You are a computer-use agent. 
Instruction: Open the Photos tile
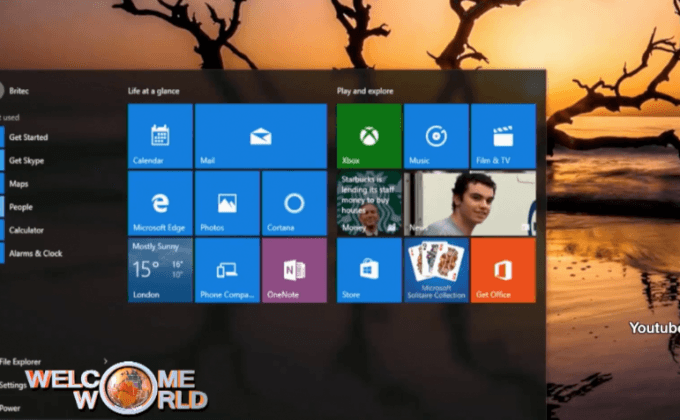[227, 203]
